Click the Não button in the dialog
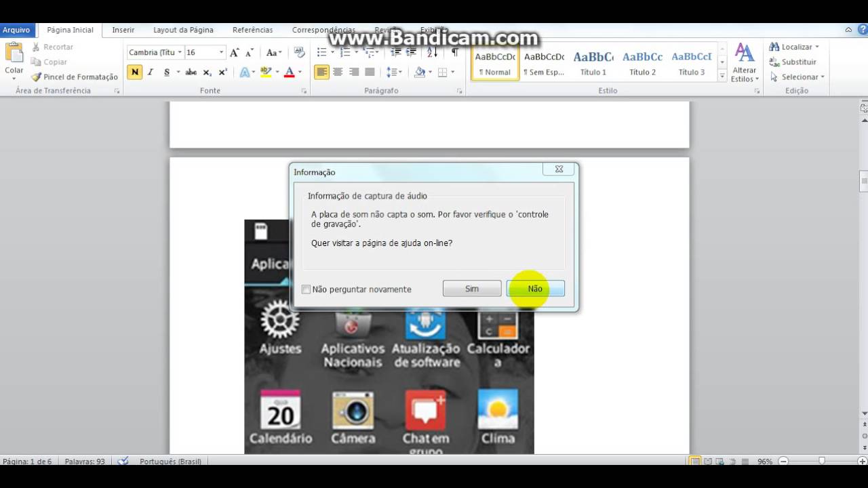The image size is (868, 488). point(535,289)
